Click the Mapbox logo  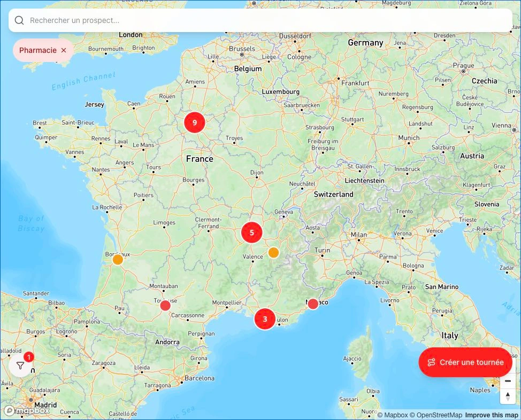point(27,411)
